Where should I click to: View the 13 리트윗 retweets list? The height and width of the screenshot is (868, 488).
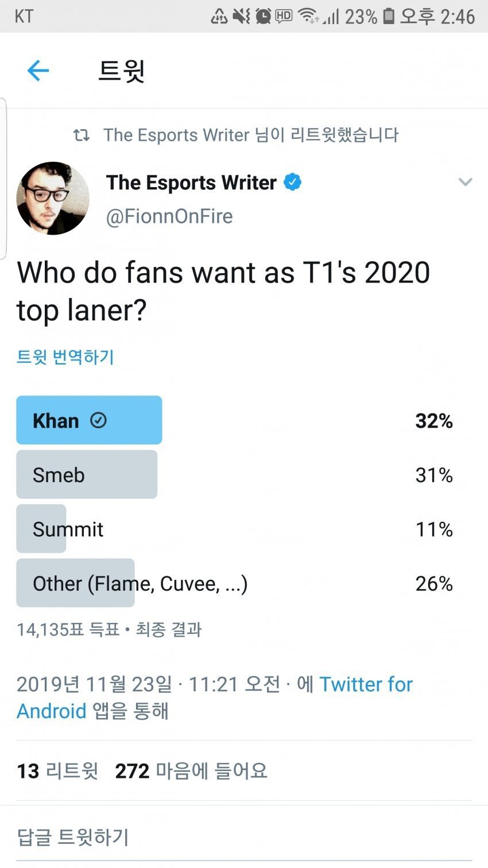pyautogui.click(x=57, y=771)
